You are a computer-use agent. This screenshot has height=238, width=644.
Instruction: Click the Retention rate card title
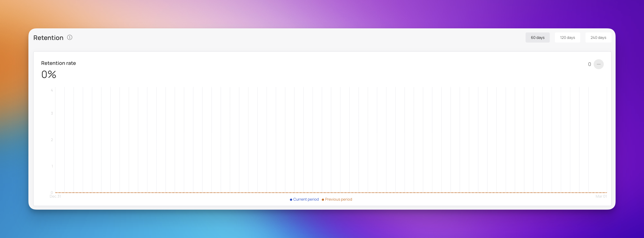coord(59,63)
